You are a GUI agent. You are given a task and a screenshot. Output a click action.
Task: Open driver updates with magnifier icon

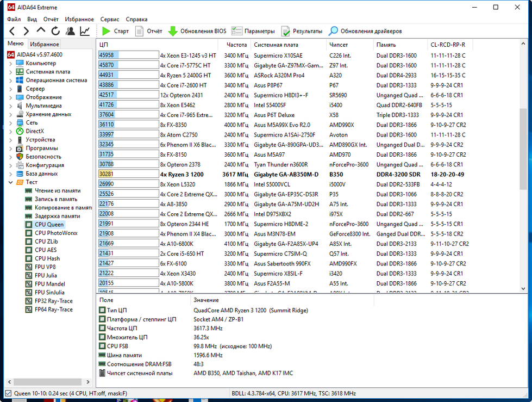(365, 31)
